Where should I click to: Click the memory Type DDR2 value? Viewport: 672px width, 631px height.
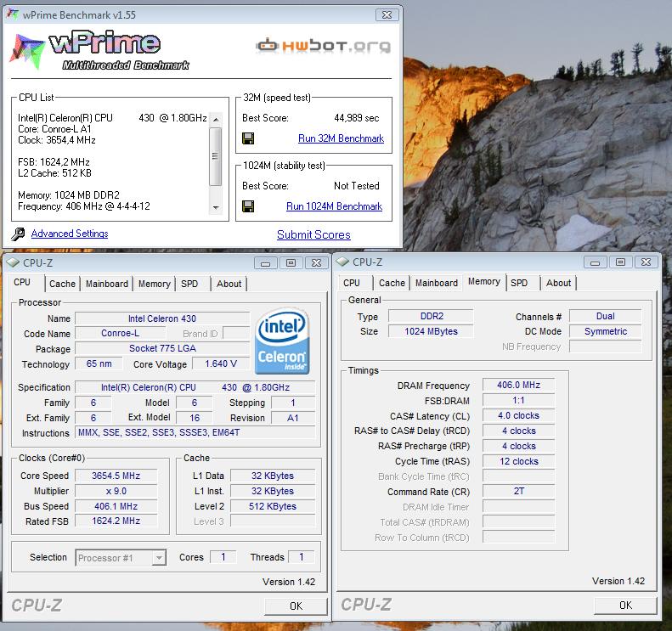pyautogui.click(x=431, y=316)
